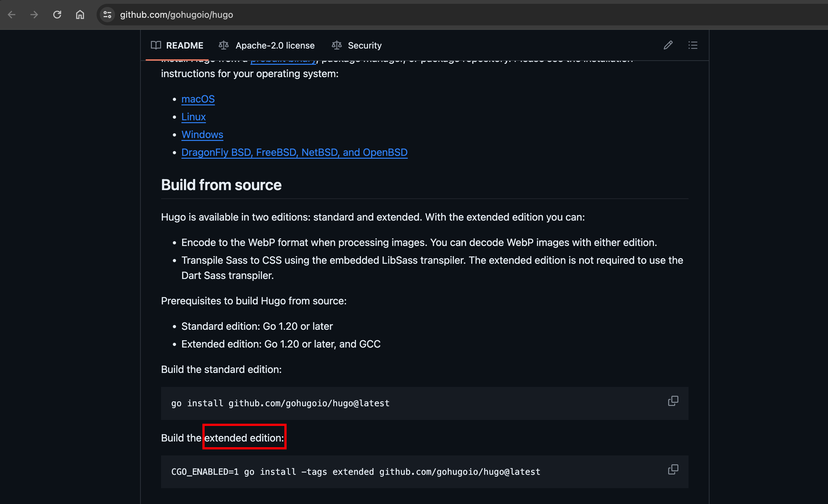The height and width of the screenshot is (504, 828).
Task: Copy the extended edition CGO command
Action: tap(673, 469)
